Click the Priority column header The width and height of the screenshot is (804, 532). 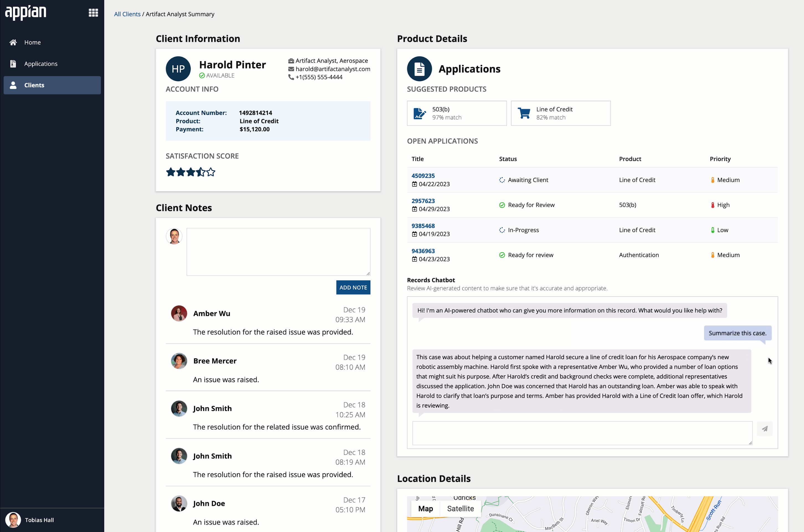(720, 159)
